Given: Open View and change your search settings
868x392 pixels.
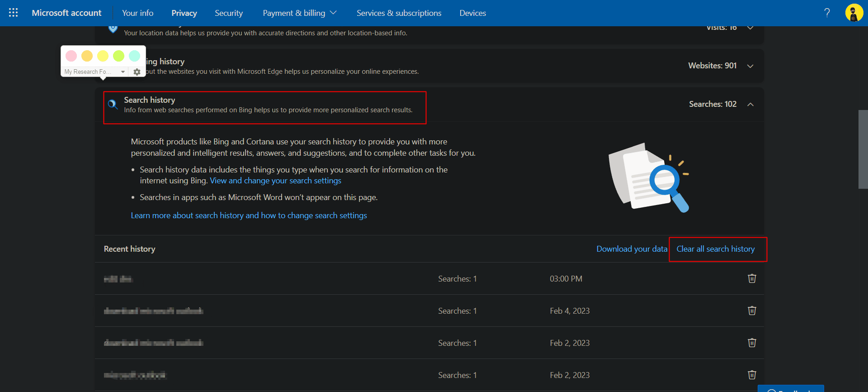Looking at the screenshot, I should click(x=275, y=181).
